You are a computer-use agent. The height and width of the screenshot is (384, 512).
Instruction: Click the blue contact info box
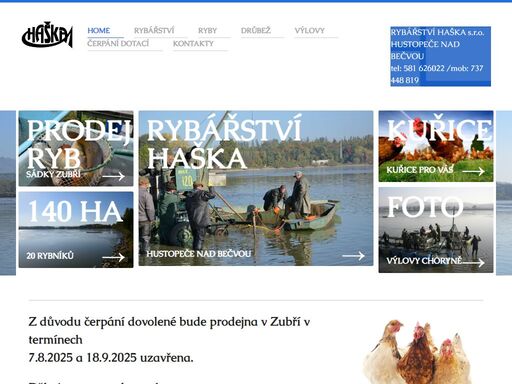point(440,56)
